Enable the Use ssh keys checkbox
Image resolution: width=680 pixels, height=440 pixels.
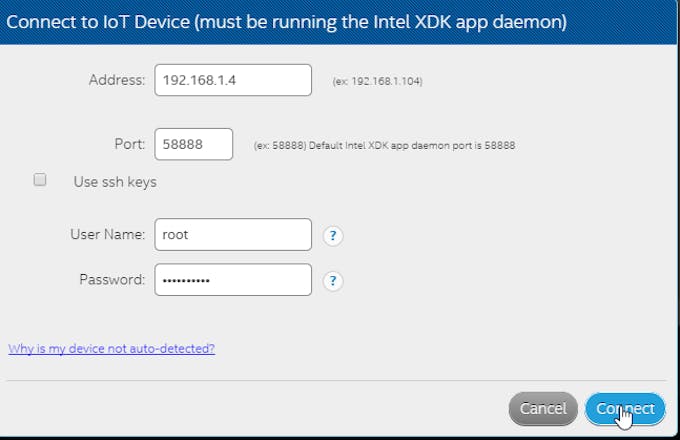[40, 179]
